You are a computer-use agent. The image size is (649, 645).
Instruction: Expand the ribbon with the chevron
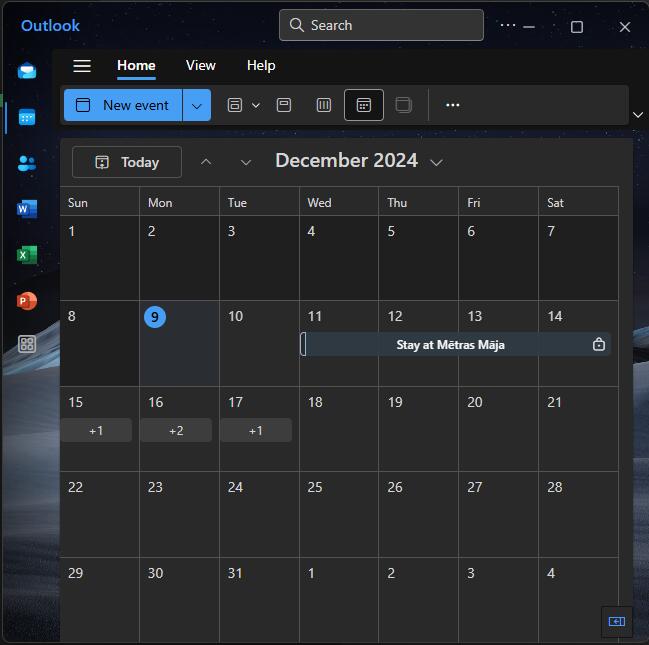pyautogui.click(x=638, y=115)
